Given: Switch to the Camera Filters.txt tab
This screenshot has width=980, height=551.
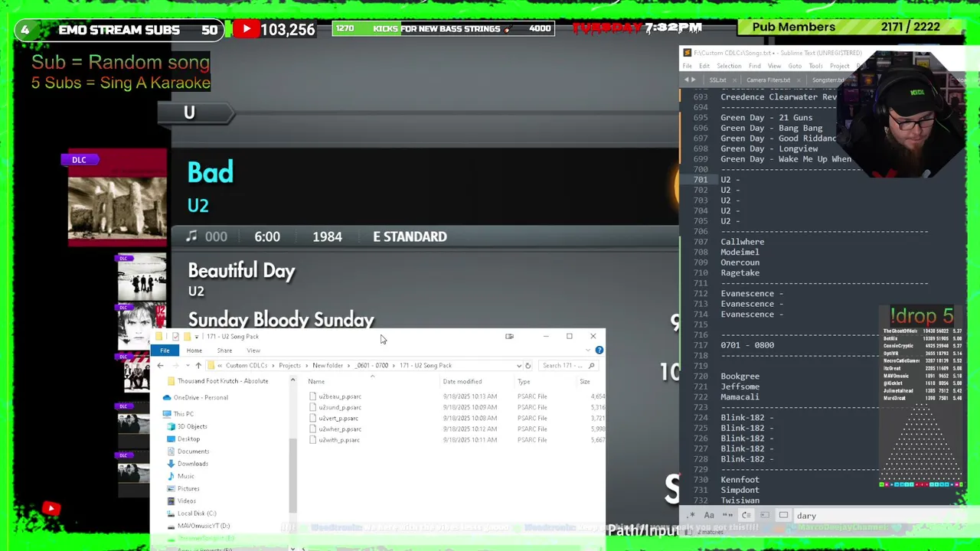Looking at the screenshot, I should pos(768,80).
